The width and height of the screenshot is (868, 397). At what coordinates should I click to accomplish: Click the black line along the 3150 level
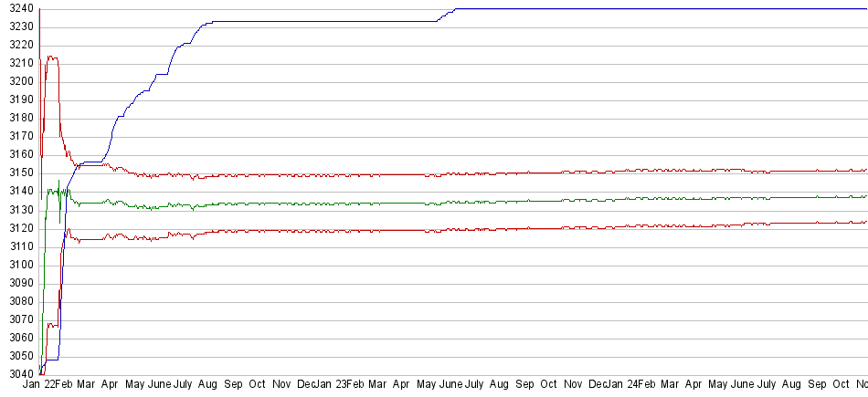(x=365, y=174)
